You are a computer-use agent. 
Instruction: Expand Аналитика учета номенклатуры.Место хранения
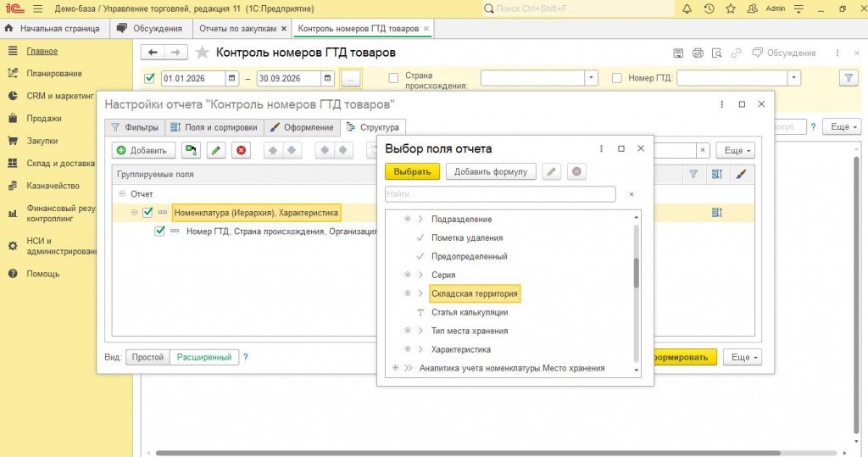(x=395, y=368)
